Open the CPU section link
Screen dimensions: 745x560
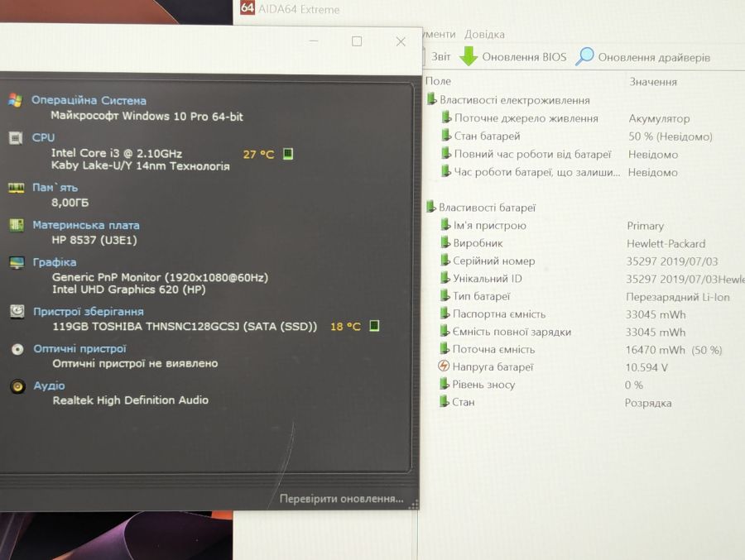(43, 138)
